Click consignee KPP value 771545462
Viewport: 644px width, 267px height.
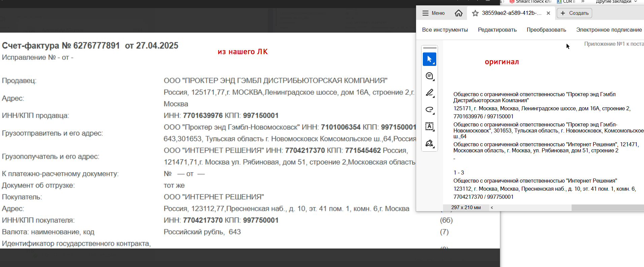click(363, 150)
